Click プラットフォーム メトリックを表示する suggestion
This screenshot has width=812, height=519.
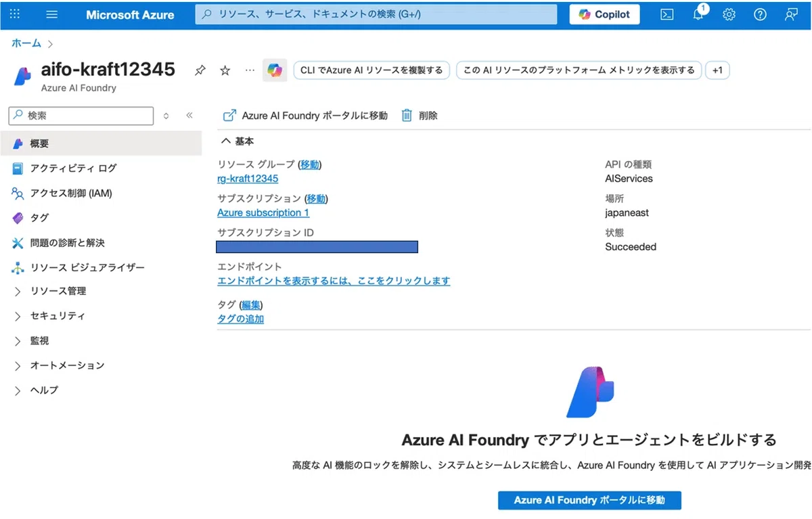(579, 70)
